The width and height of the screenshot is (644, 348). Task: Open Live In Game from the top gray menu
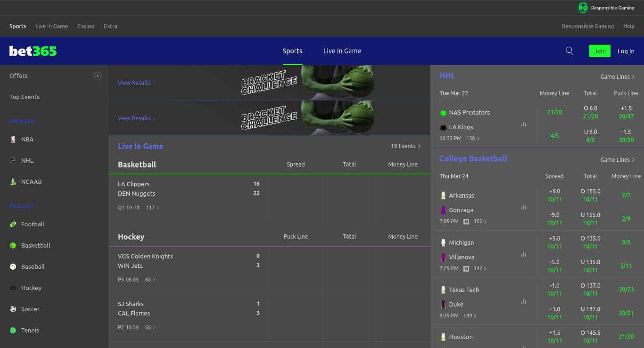(x=51, y=26)
